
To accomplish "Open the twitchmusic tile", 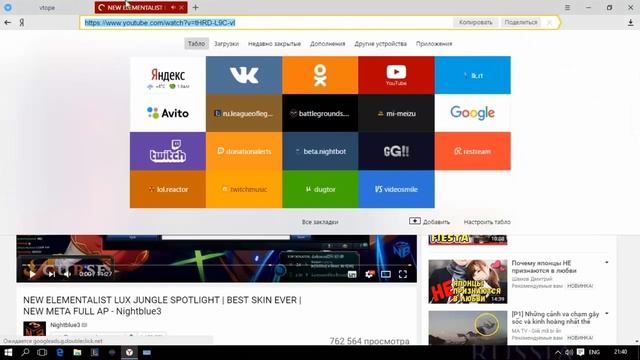I will tap(244, 189).
